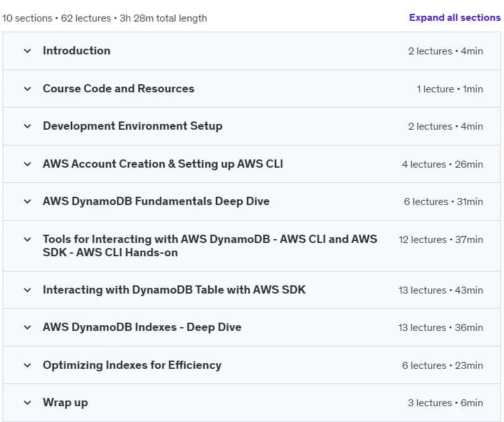This screenshot has width=504, height=422.
Task: Open Course Code and Resources title
Action: [118, 89]
